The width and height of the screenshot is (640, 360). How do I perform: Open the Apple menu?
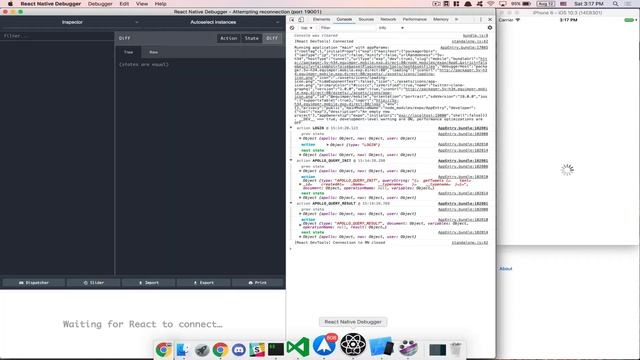pos(10,4)
